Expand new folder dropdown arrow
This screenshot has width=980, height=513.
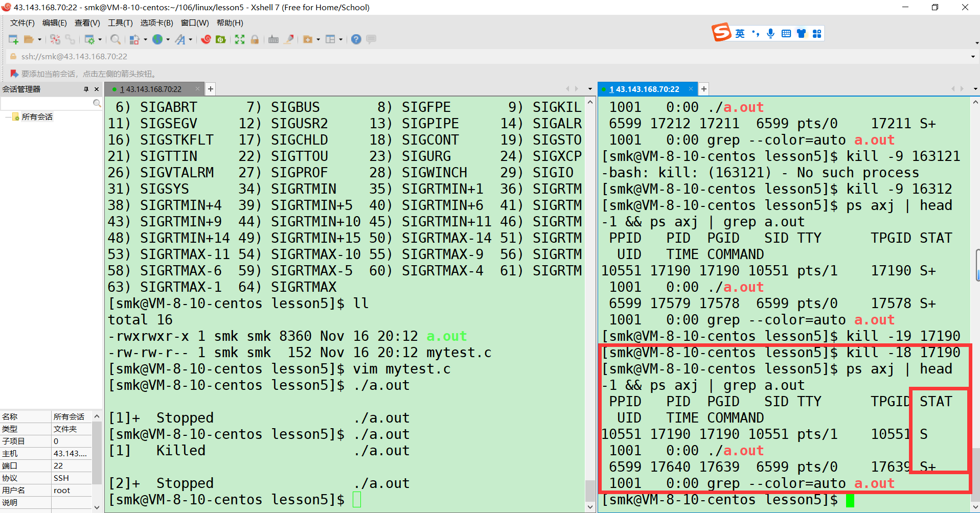coord(318,39)
